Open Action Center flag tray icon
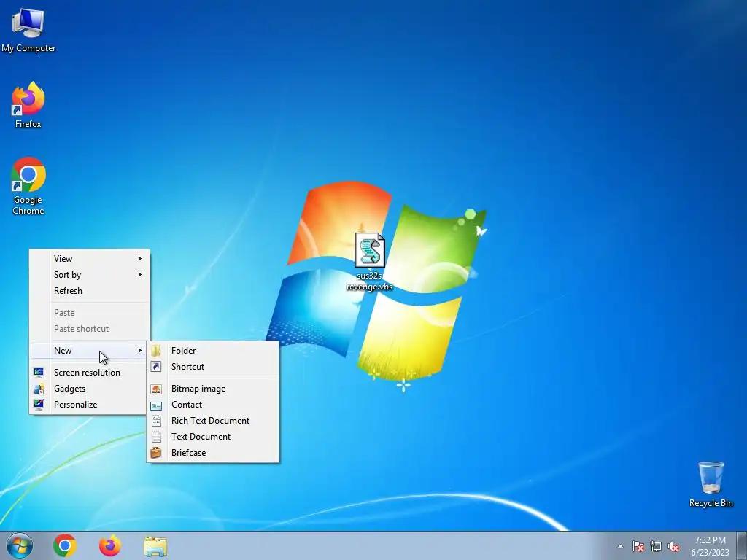747x560 pixels. tap(638, 546)
